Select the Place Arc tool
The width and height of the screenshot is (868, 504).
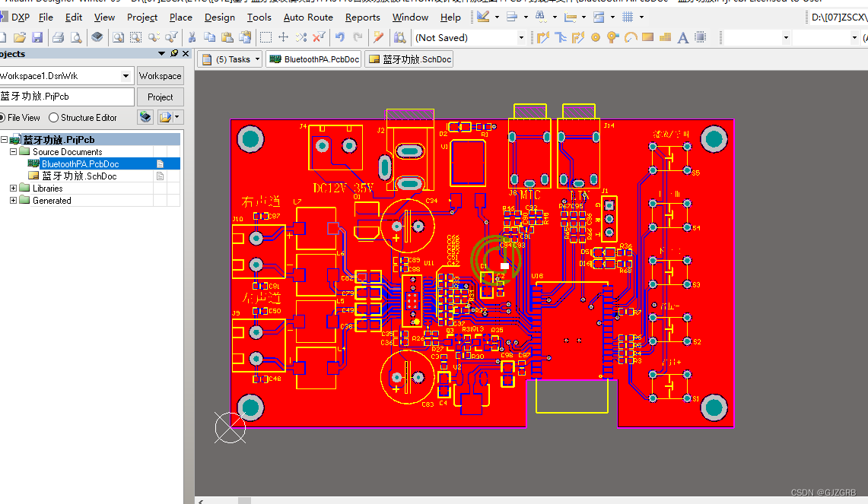click(631, 37)
